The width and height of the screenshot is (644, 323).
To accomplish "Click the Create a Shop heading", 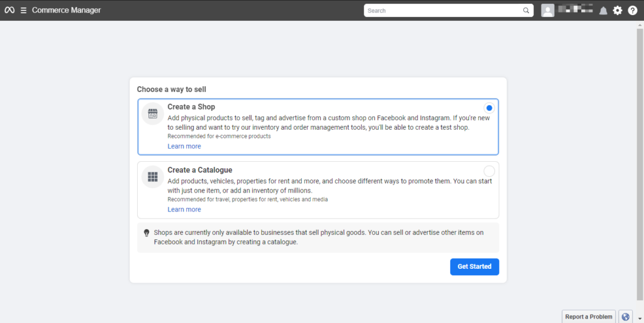I will tap(191, 107).
